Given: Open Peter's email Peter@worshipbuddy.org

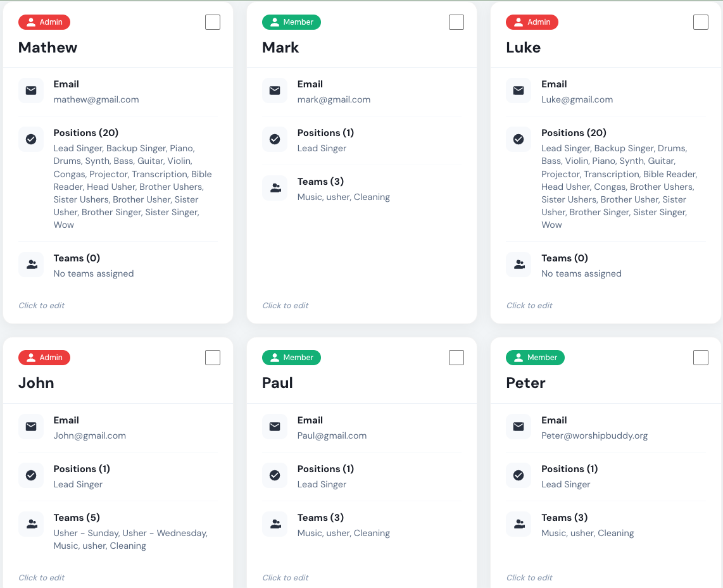Looking at the screenshot, I should click(x=594, y=435).
